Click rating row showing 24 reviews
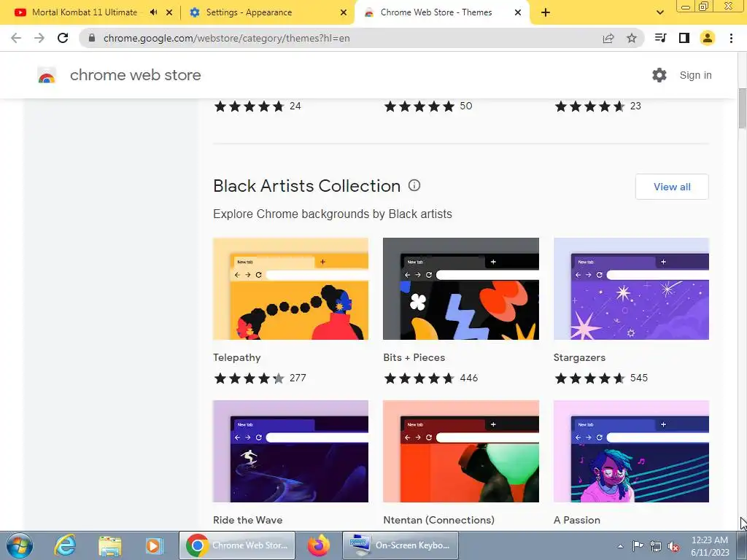 click(x=258, y=106)
